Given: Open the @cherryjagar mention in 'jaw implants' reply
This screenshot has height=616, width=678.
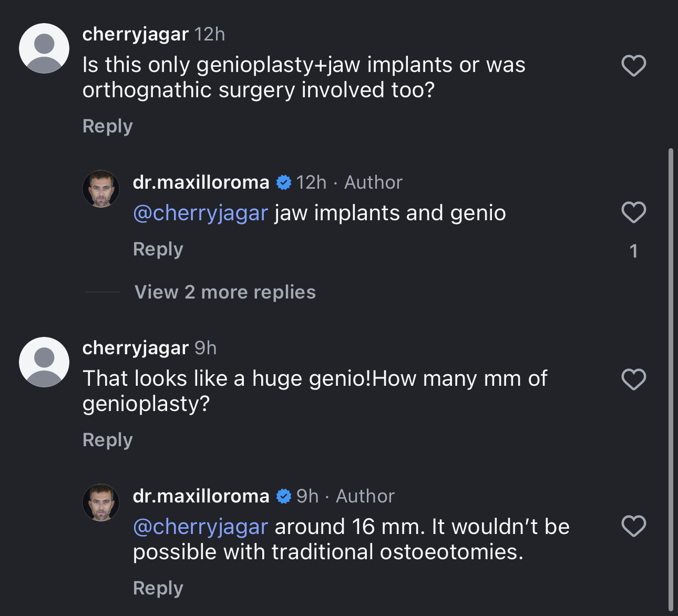Looking at the screenshot, I should (x=201, y=213).
